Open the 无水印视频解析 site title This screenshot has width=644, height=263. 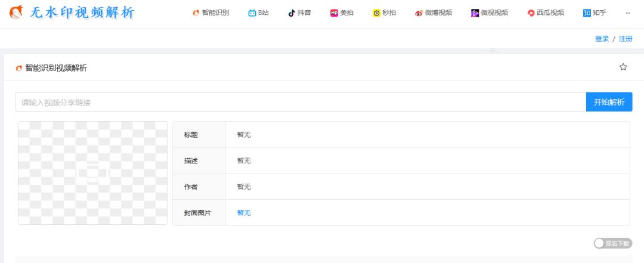82,13
